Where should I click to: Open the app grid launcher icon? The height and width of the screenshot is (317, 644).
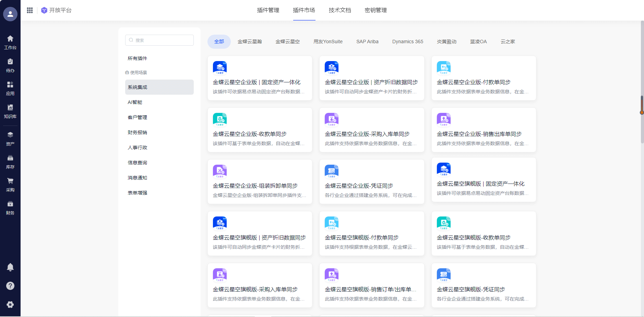[30, 10]
